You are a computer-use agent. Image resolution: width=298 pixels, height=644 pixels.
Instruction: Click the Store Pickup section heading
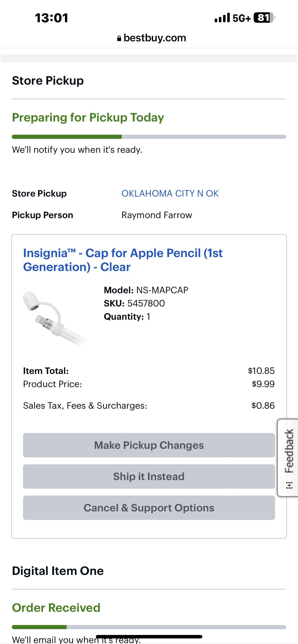(48, 80)
